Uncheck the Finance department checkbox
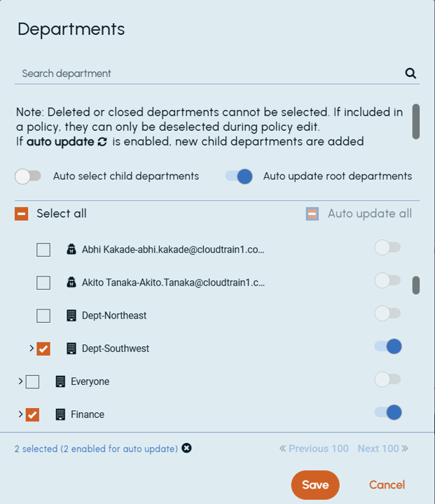 (32, 414)
